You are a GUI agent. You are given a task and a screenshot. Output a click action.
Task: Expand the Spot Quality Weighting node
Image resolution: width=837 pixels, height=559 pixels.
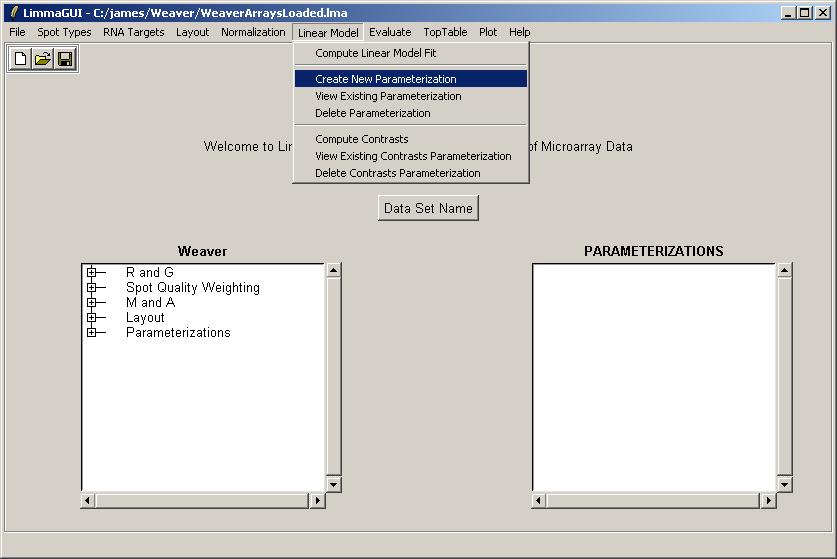[x=92, y=288]
